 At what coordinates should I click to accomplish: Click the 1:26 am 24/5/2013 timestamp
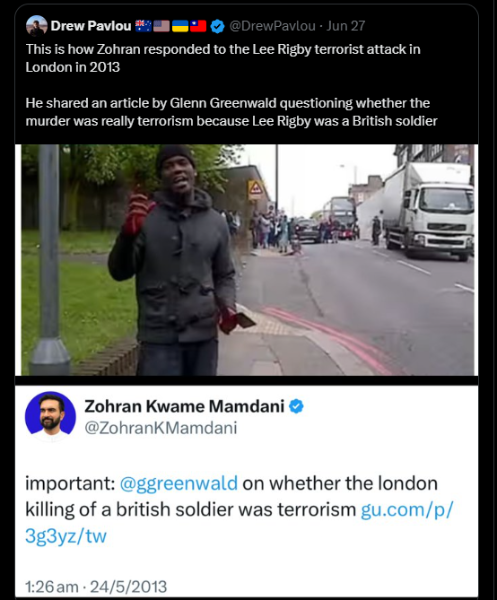[96, 586]
